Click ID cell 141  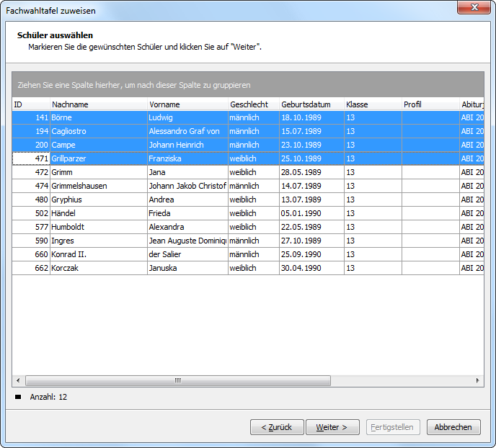pyautogui.click(x=31, y=117)
